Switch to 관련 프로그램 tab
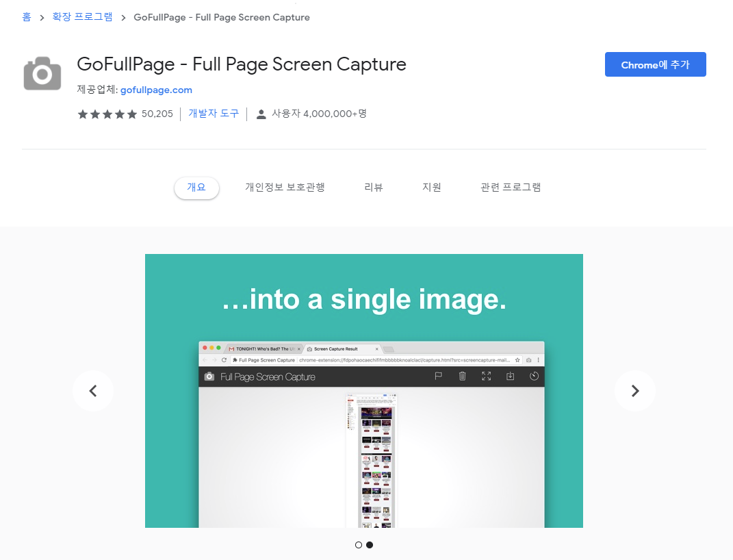The height and width of the screenshot is (560, 733). [x=511, y=188]
